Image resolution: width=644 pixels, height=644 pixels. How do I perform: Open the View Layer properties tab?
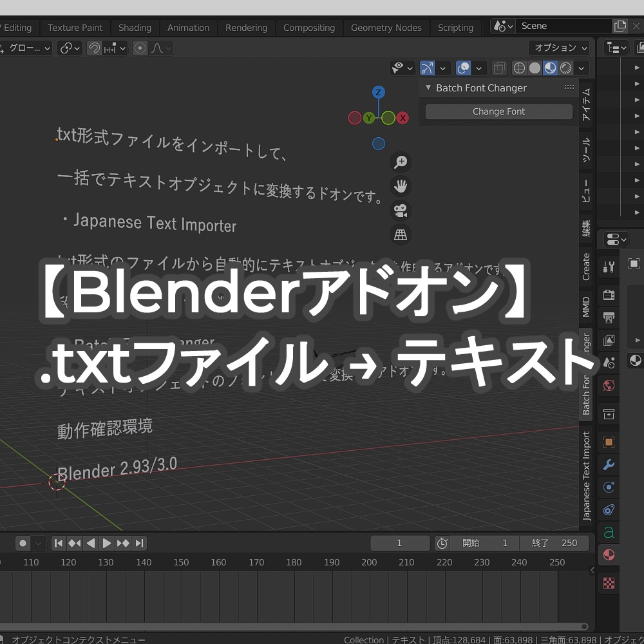[x=609, y=339]
